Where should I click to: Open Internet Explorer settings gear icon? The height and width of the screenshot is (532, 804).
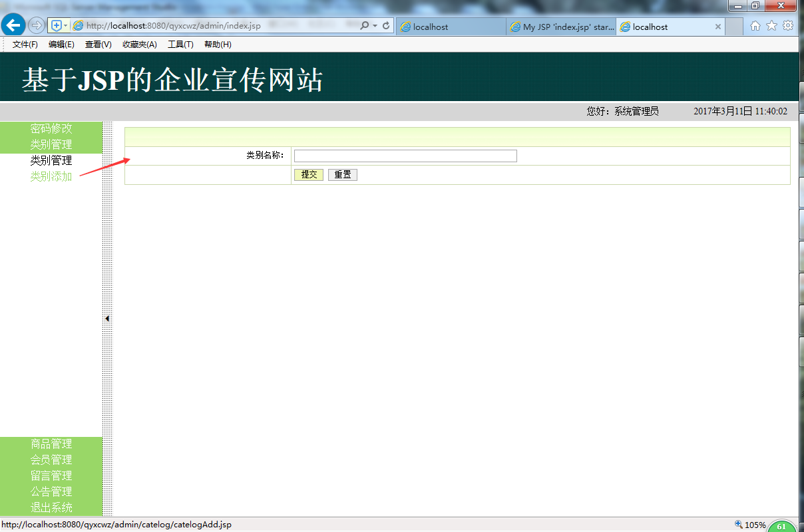[x=787, y=25]
